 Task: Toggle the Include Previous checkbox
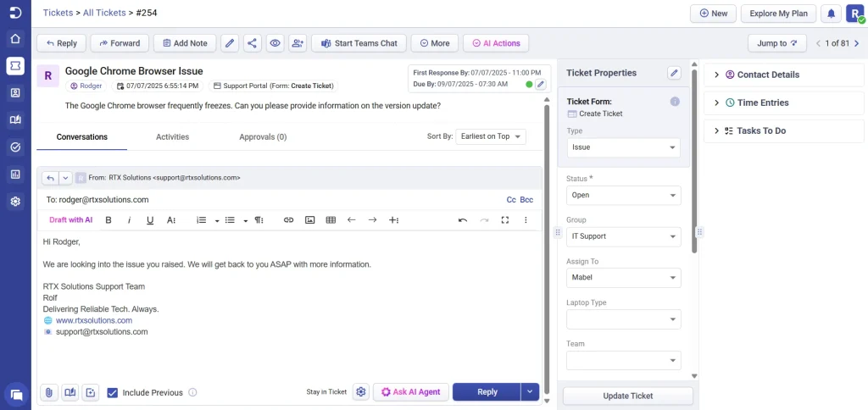click(113, 392)
